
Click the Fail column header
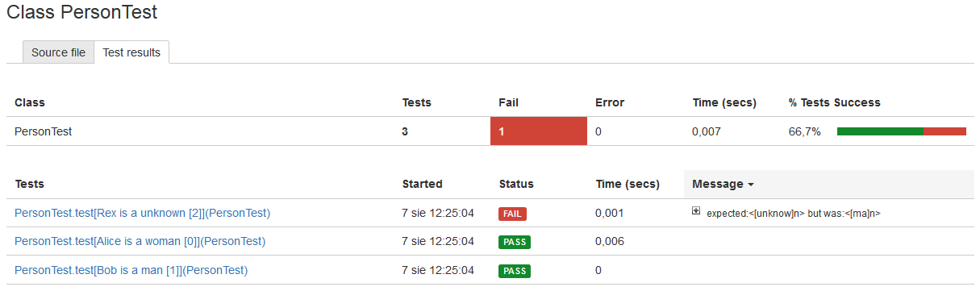click(509, 102)
